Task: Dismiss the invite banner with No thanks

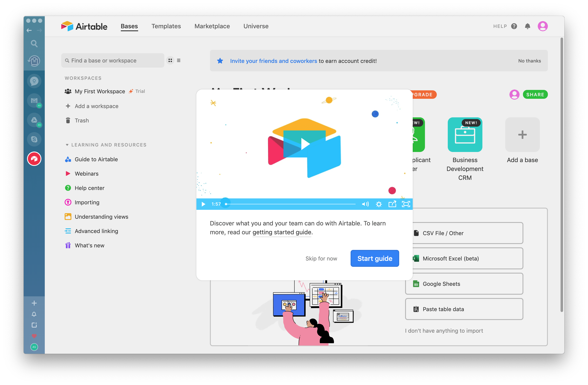Action: pyautogui.click(x=529, y=61)
